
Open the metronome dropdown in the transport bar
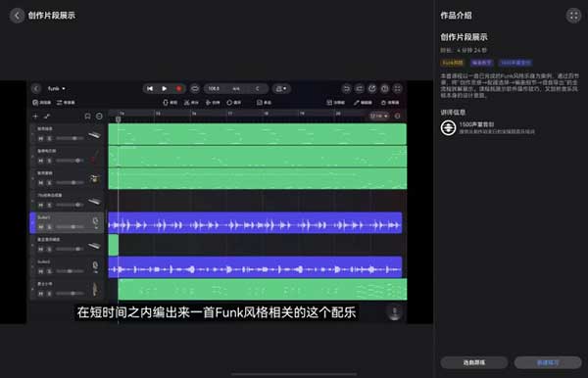pyautogui.click(x=281, y=88)
